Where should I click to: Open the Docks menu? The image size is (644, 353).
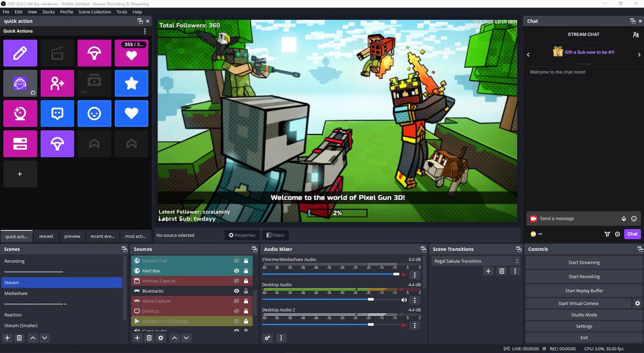pos(48,12)
